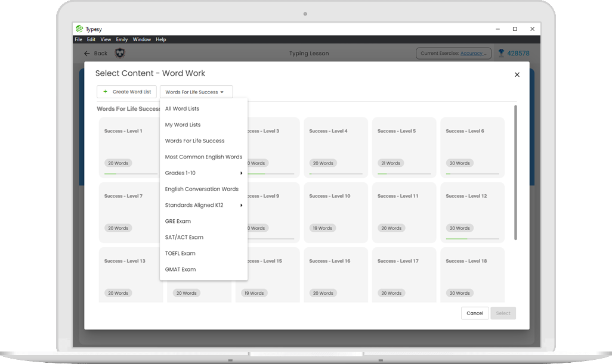The height and width of the screenshot is (364, 612).
Task: Select Words For Life Success menu entry
Action: [203, 141]
